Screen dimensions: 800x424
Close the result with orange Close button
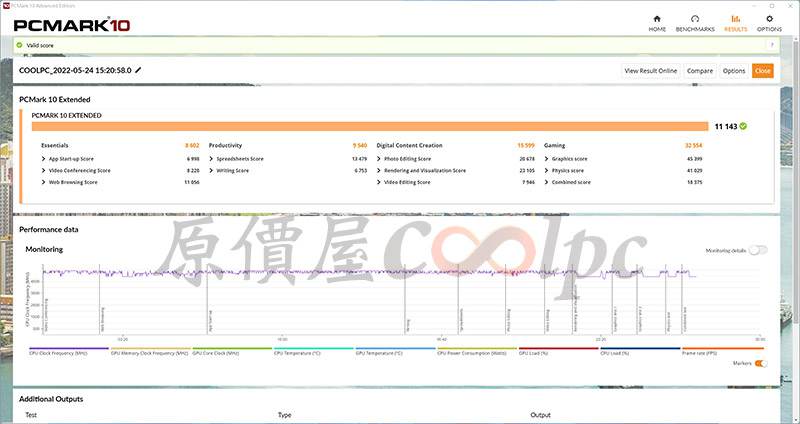tap(762, 71)
